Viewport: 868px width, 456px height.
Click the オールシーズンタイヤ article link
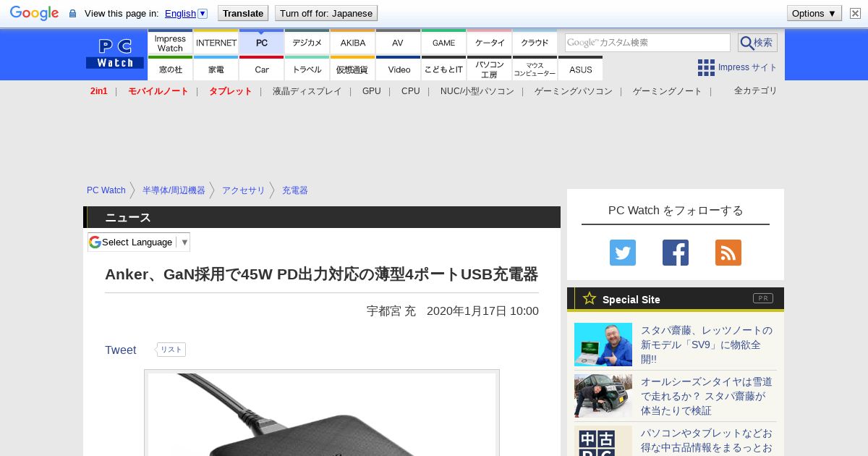click(x=707, y=396)
